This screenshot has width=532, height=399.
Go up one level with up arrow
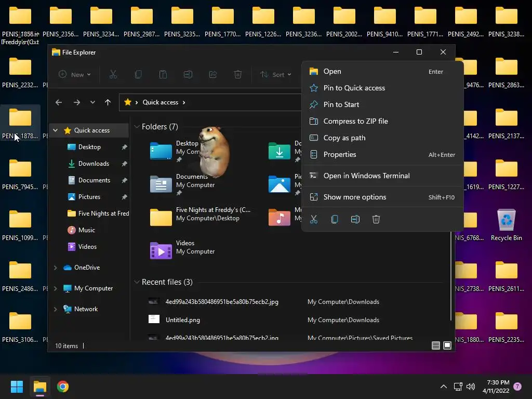point(108,102)
